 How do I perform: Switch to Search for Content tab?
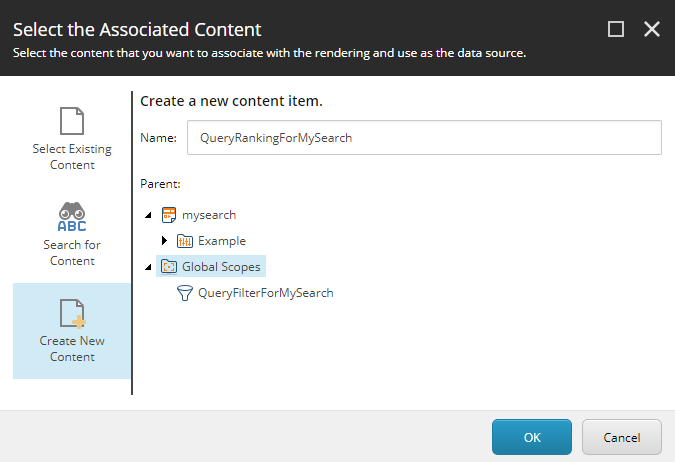point(72,235)
